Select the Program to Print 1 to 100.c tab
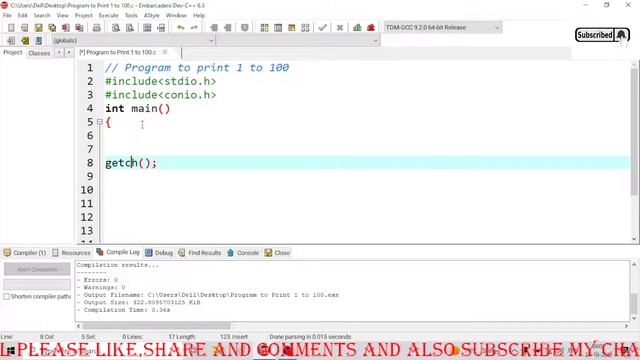The width and height of the screenshot is (640, 360). (x=118, y=52)
